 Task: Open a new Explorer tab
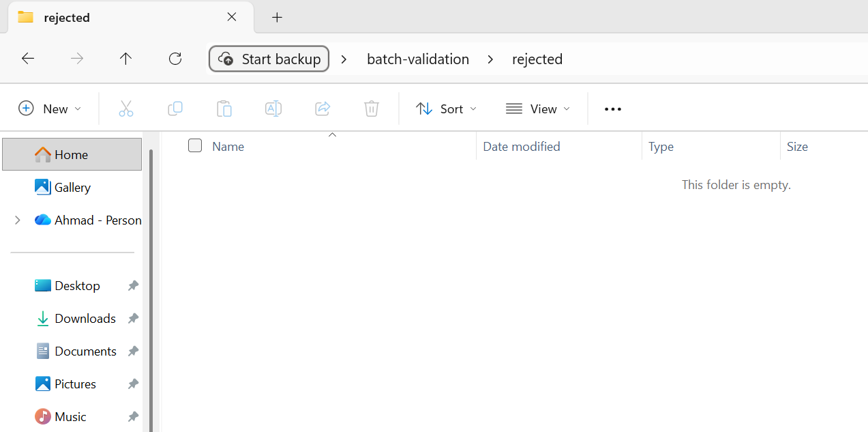(x=277, y=17)
